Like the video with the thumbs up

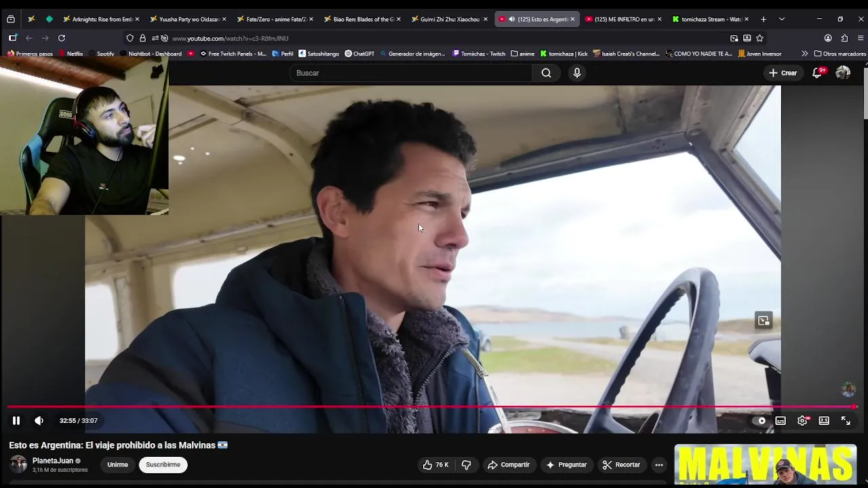[435, 465]
